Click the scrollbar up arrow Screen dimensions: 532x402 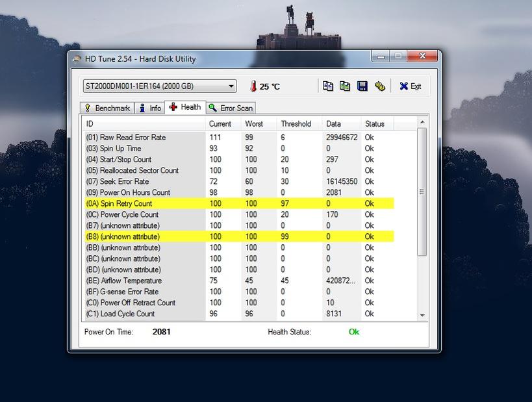pyautogui.click(x=422, y=122)
